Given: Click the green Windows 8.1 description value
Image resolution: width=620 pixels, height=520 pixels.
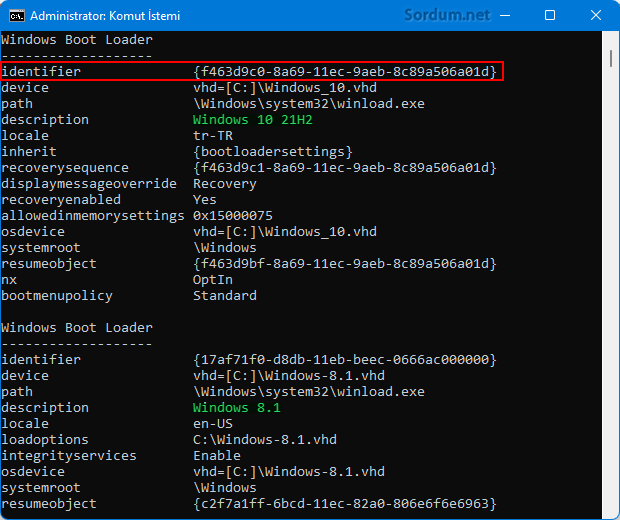Looking at the screenshot, I should pos(236,407).
